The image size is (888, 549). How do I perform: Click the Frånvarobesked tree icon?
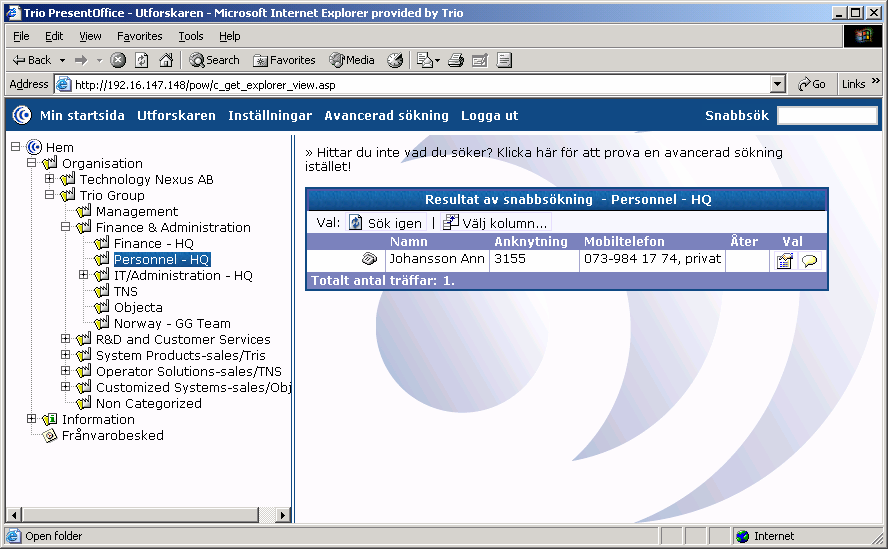(50, 436)
